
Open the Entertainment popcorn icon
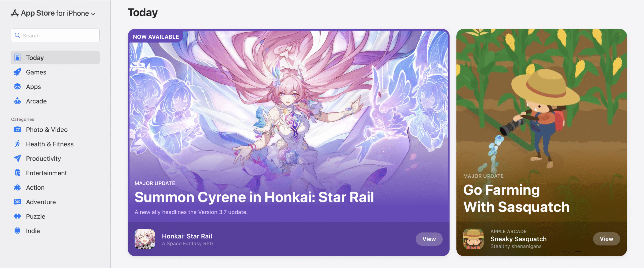pyautogui.click(x=17, y=173)
